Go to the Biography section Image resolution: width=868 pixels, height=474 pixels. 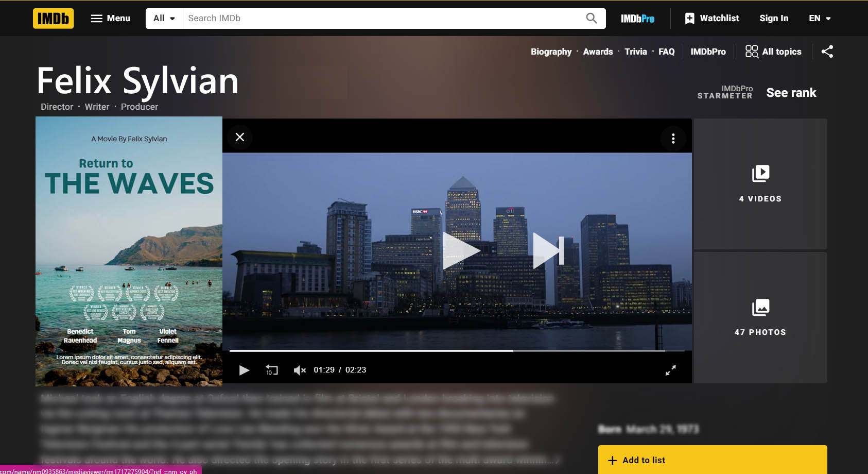551,52
